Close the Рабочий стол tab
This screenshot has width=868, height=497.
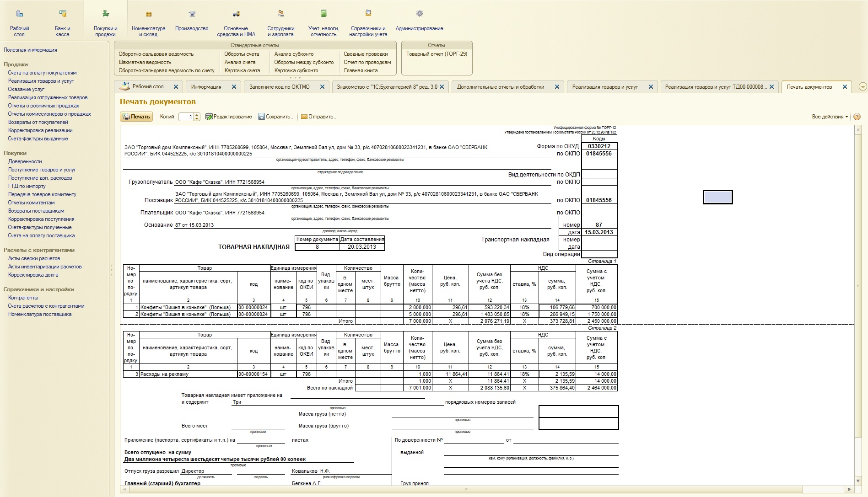[x=176, y=87]
